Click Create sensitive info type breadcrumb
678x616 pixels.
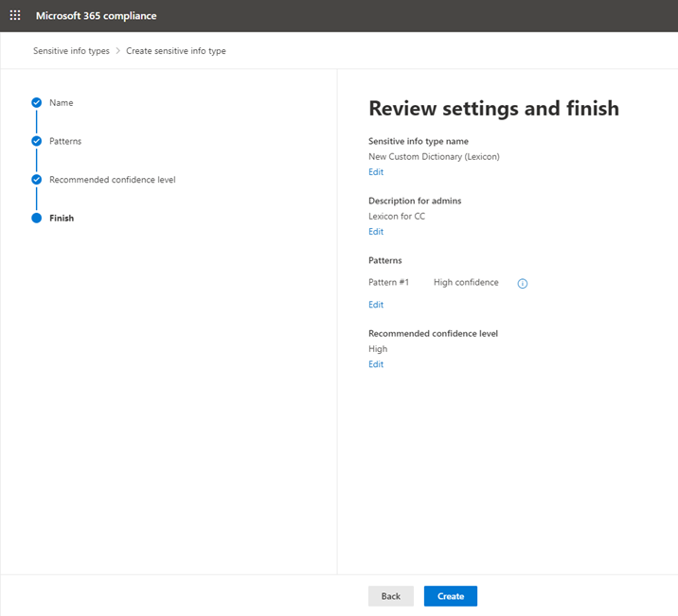(x=176, y=51)
